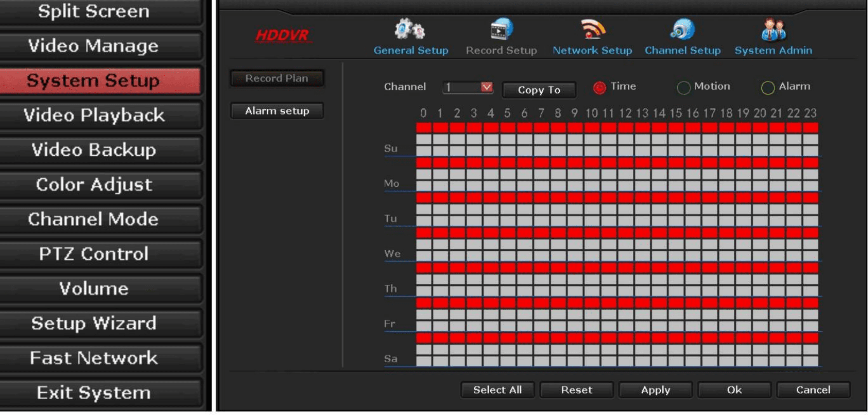Click the Su row label
This screenshot has width=868, height=415.
pyautogui.click(x=391, y=149)
